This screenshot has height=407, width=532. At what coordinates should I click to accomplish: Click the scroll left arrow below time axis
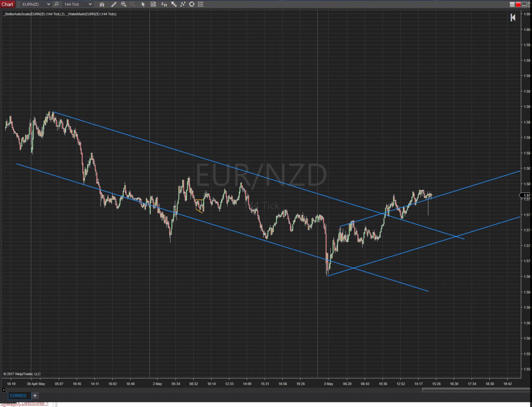tap(3, 390)
